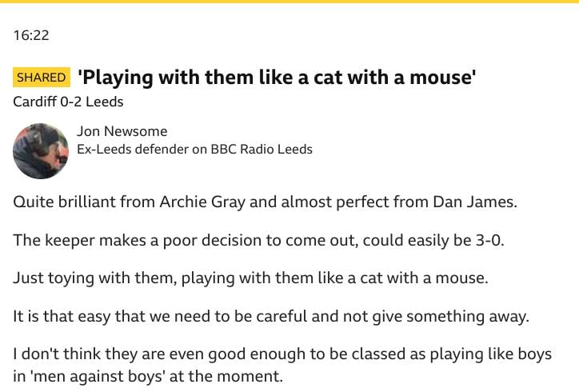Click the yellow divider bar above the post

(x=289, y=2)
